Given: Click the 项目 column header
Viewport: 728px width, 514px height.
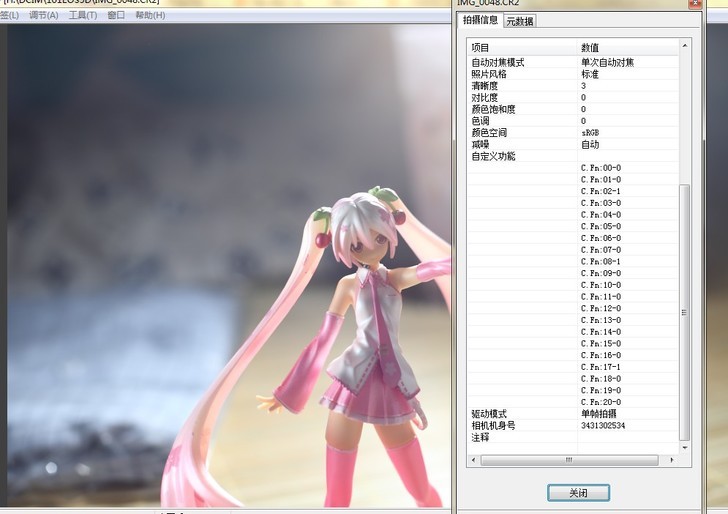Looking at the screenshot, I should point(522,47).
